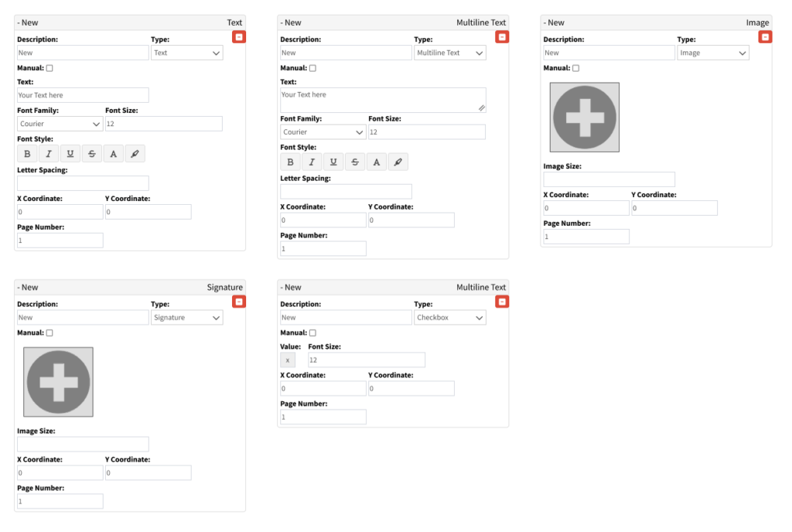Open font color in top Multiline Text panel

tap(377, 162)
